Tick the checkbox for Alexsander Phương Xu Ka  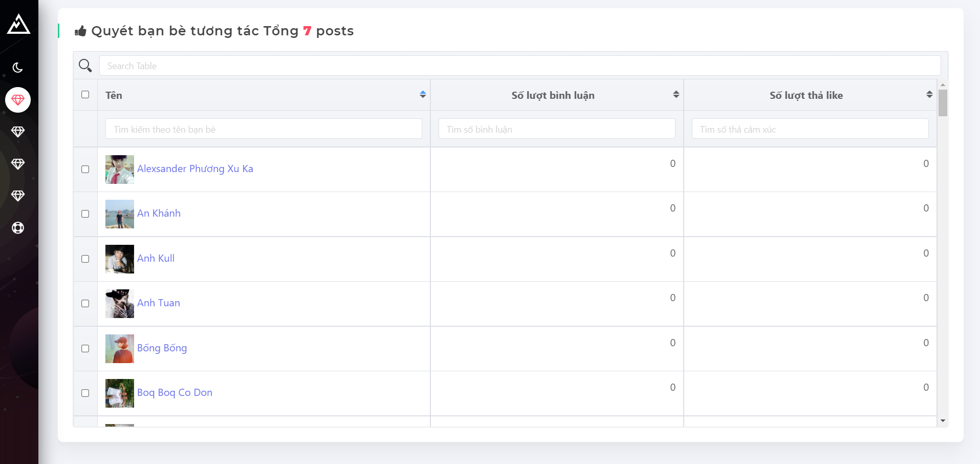pos(85,170)
